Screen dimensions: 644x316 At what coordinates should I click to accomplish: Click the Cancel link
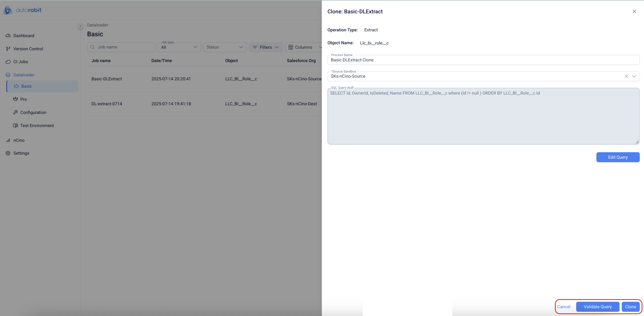coord(563,307)
